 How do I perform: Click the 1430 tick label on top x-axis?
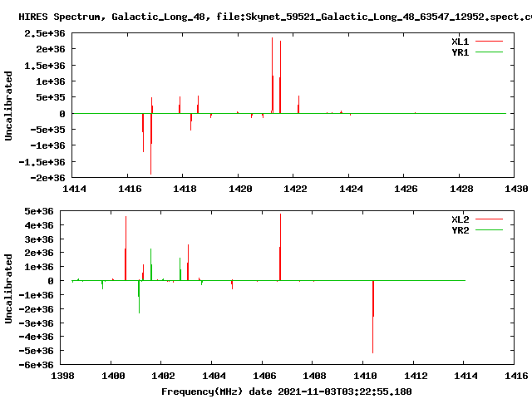[x=516, y=189]
